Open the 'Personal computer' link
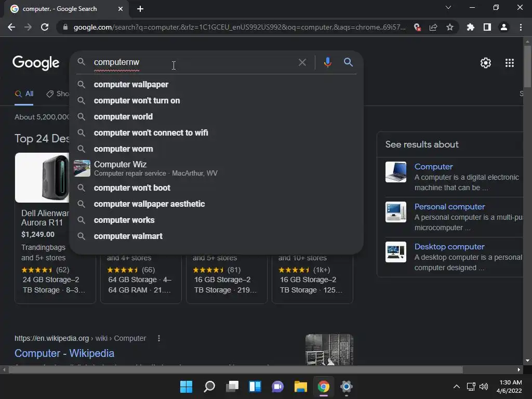 tap(449, 207)
